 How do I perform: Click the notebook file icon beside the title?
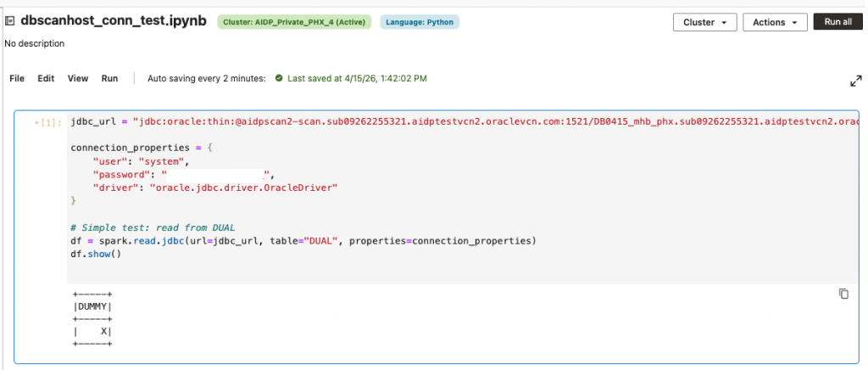[9, 22]
